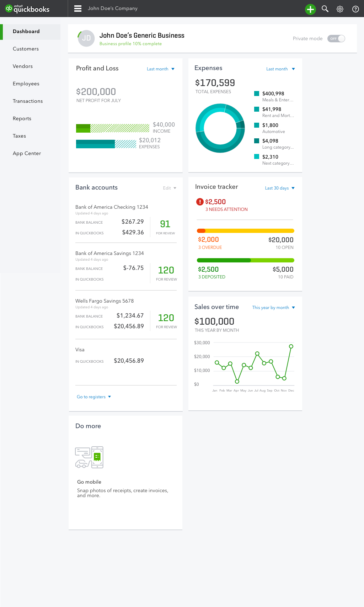Image resolution: width=364 pixels, height=607 pixels.
Task: Click the green income bar
Action: (113, 128)
